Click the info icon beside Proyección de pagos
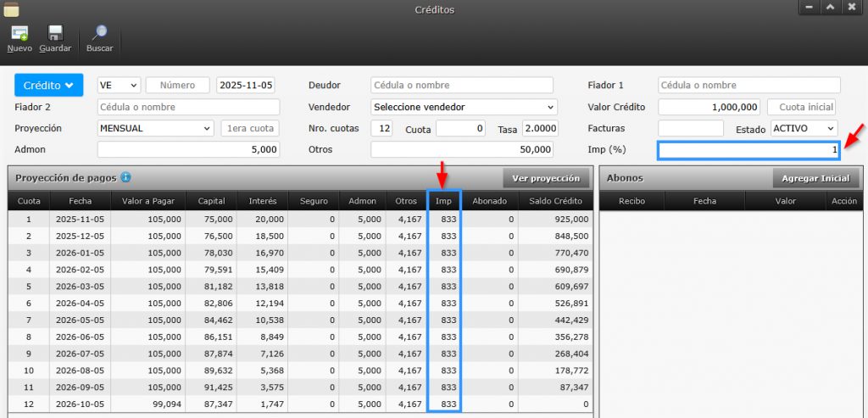This screenshot has height=418, width=868. [125, 178]
